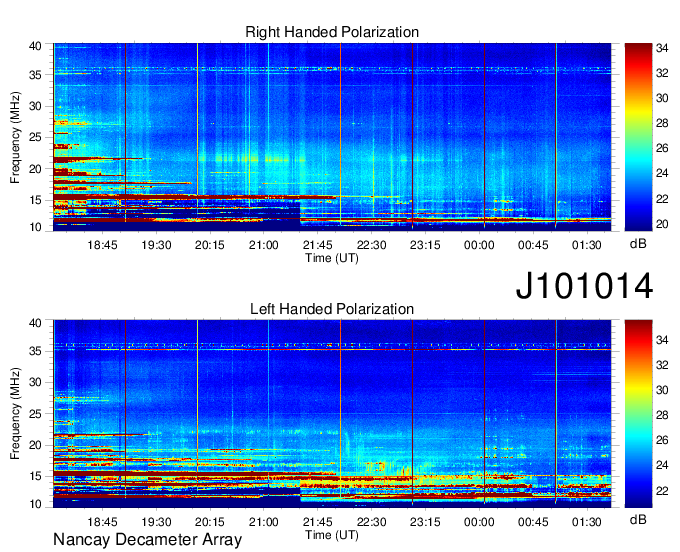The width and height of the screenshot is (680, 552).
Task: Click the top colorbar dB unit label
Action: point(638,244)
